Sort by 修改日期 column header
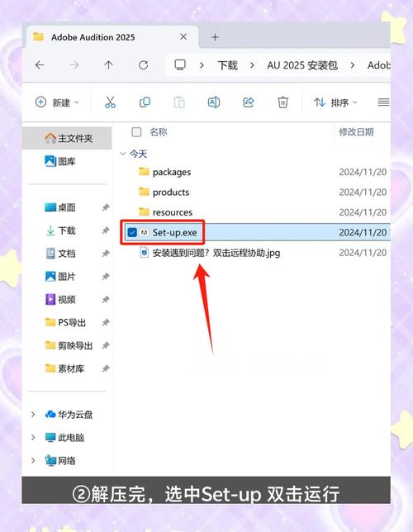 tap(356, 131)
